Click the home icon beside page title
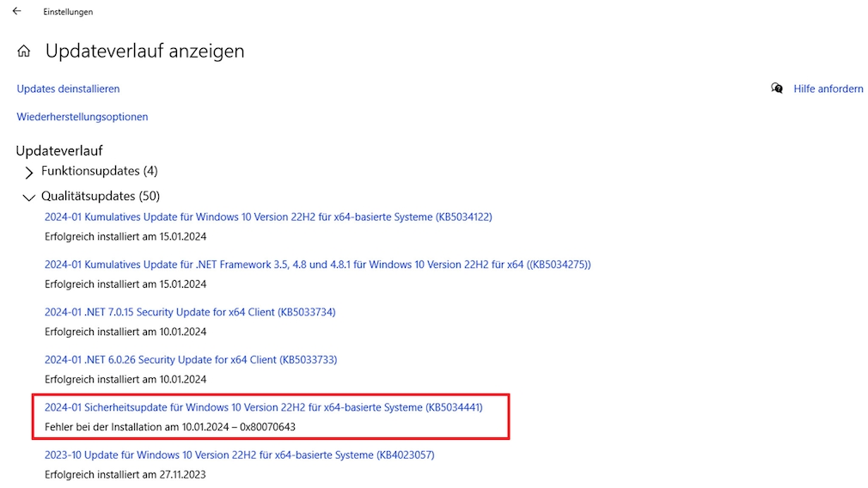 pos(24,52)
